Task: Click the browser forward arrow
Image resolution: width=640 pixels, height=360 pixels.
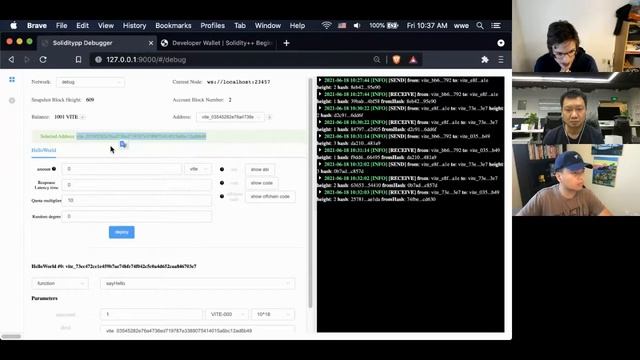Action: [x=27, y=60]
